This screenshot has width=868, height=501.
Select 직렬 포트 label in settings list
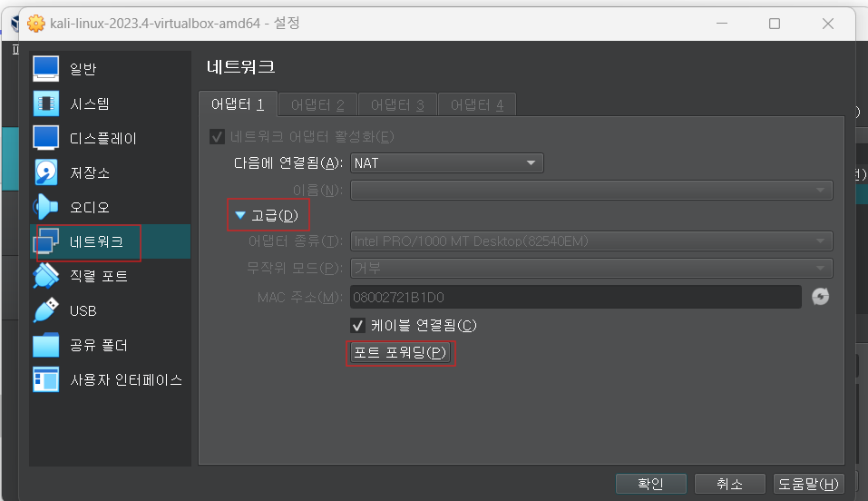[x=99, y=276]
